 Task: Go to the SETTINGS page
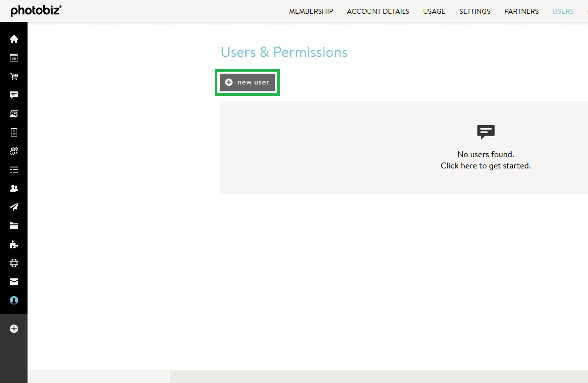click(x=474, y=11)
